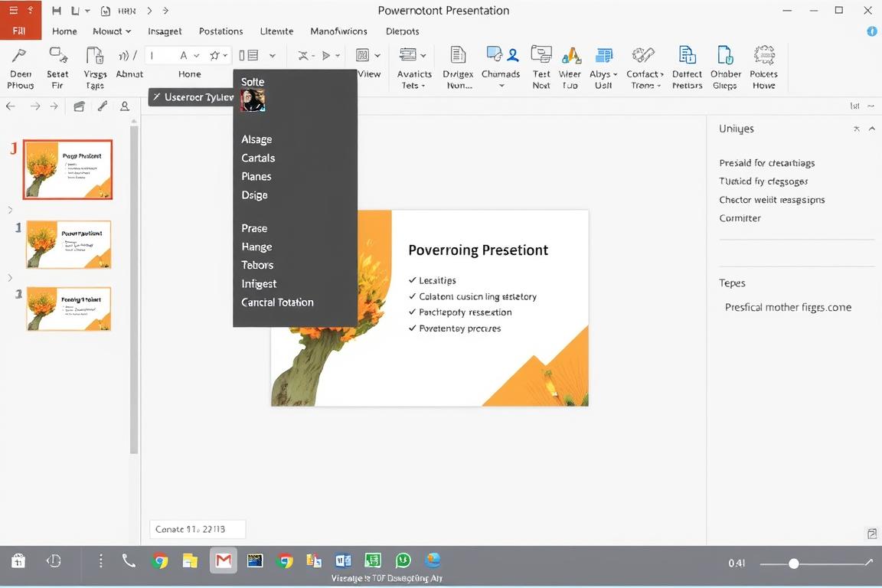This screenshot has width=882, height=588.
Task: Click the Test Next ribbon icon
Action: pyautogui.click(x=541, y=56)
